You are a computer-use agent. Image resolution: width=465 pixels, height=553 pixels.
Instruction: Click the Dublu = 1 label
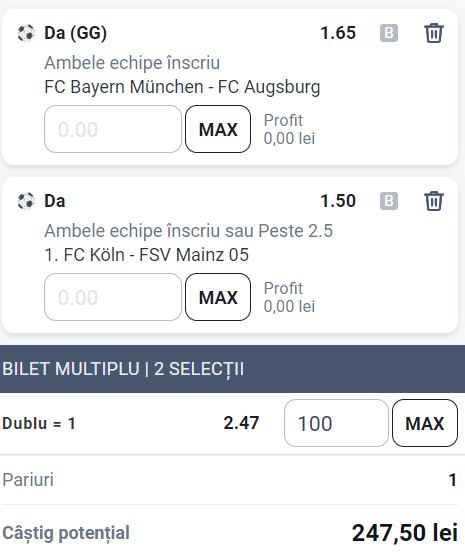pos(39,423)
